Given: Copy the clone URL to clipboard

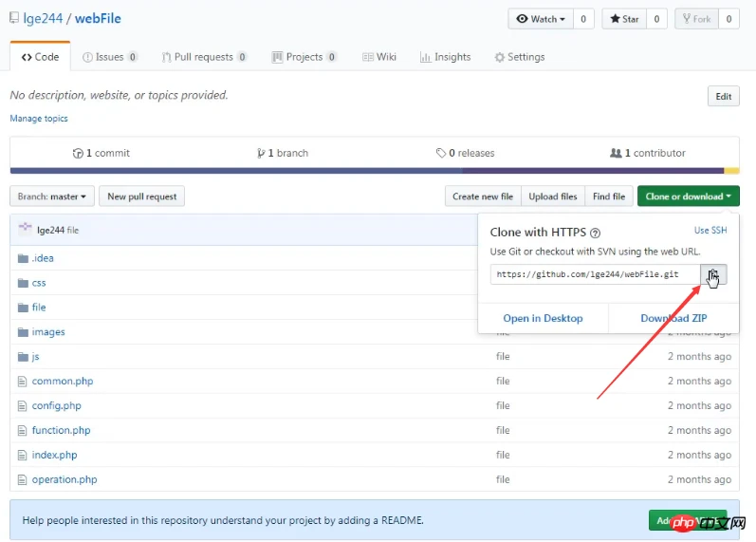Looking at the screenshot, I should coord(713,274).
